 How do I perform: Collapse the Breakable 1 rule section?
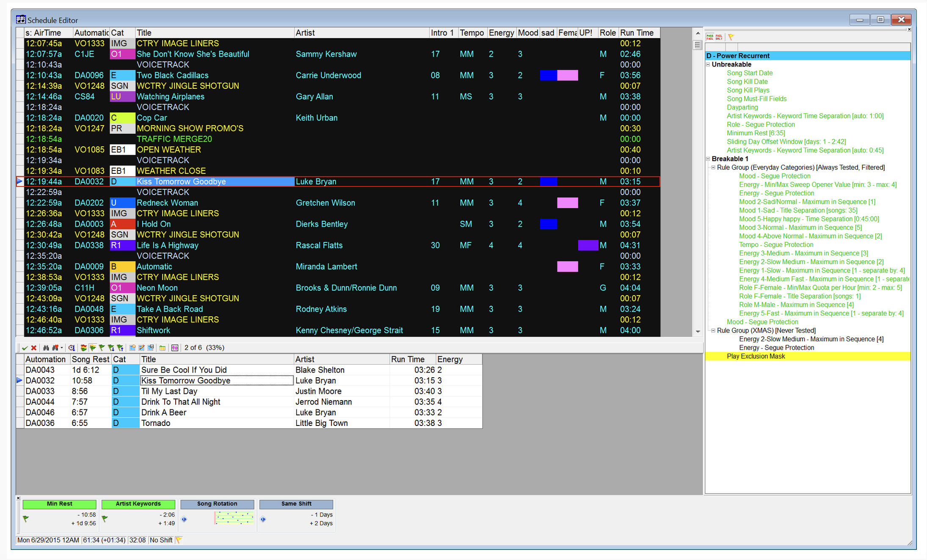tap(708, 159)
